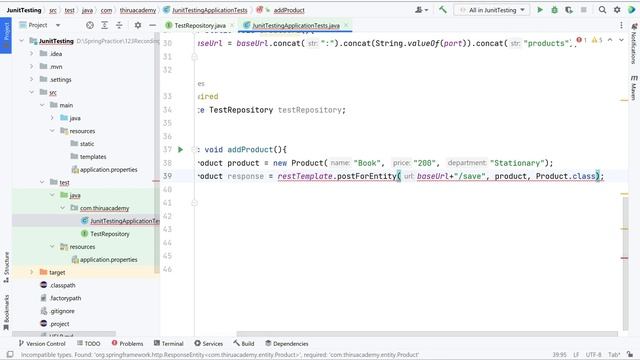Open the user account icon menu
Image resolution: width=640 pixels, height=360 pixels.
(x=421, y=10)
